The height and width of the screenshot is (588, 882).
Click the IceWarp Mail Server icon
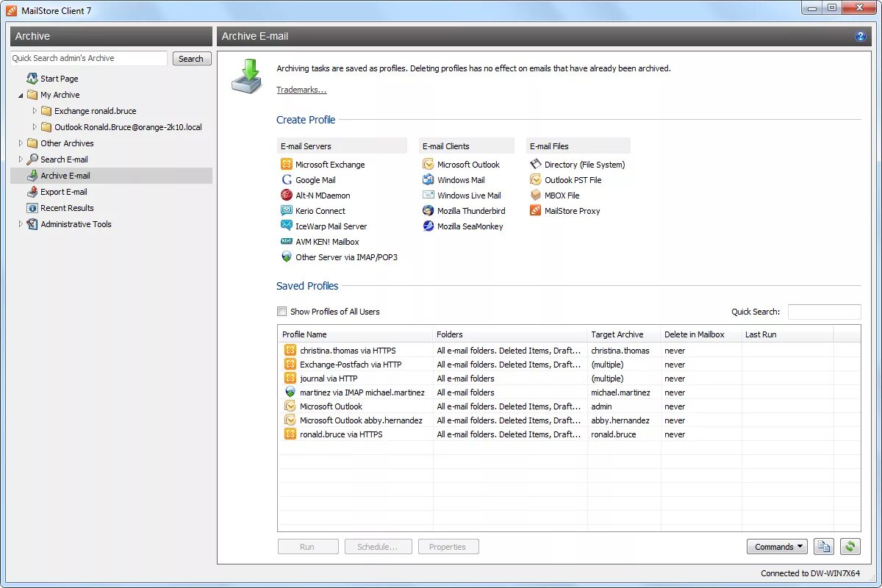[x=287, y=226]
